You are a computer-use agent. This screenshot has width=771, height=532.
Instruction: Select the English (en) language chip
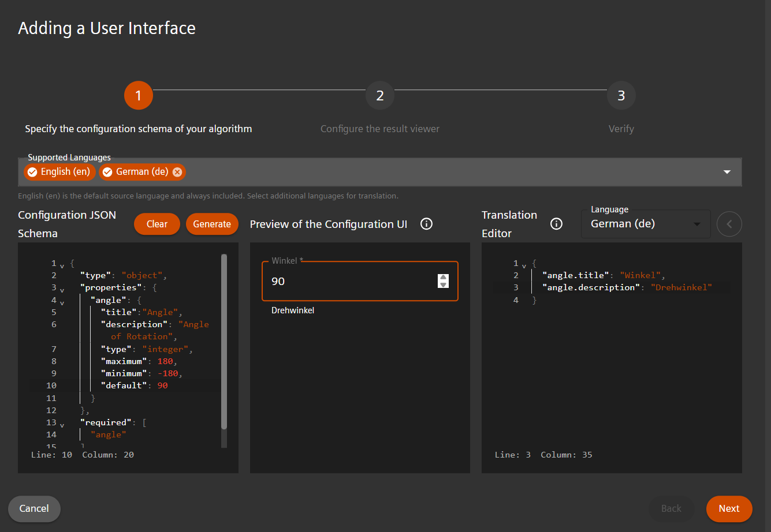tap(59, 172)
